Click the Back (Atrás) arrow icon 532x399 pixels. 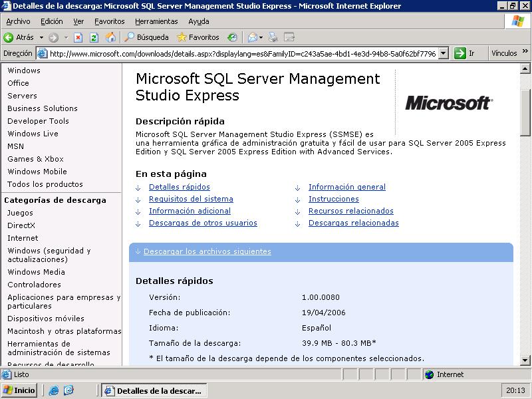point(9,37)
